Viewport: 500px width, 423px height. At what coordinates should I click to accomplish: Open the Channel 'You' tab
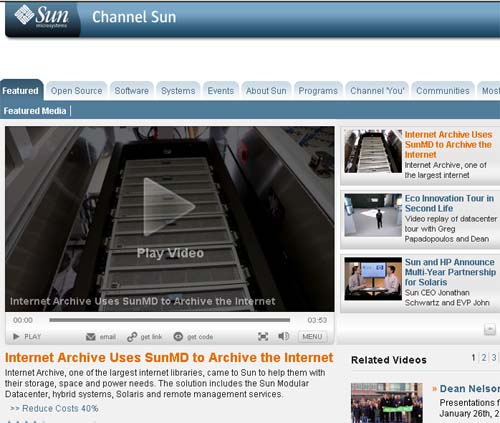(x=377, y=91)
